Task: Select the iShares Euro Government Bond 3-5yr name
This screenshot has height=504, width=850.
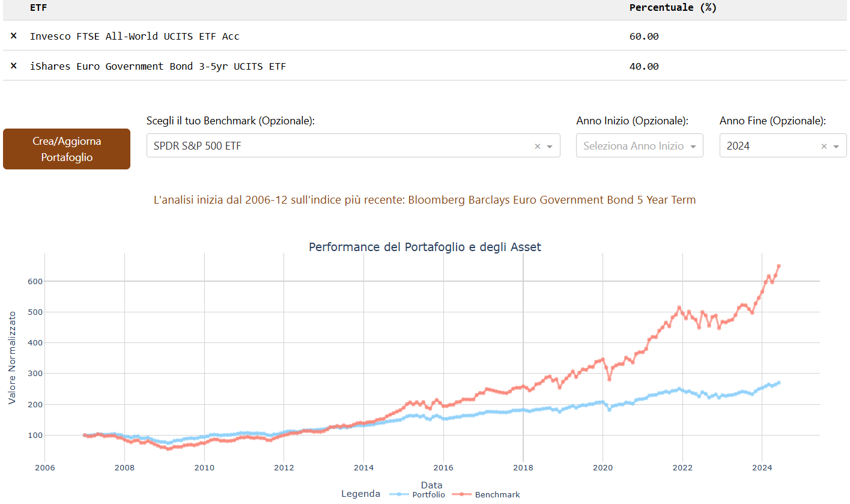Action: tap(158, 66)
